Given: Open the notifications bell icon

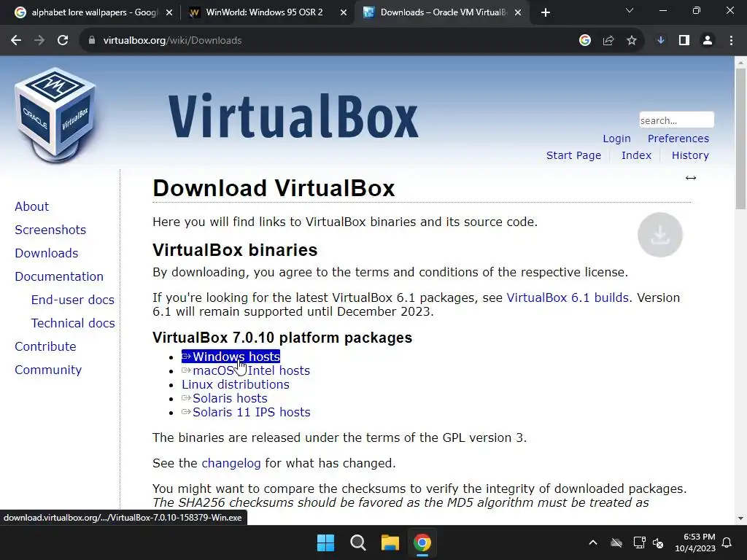Looking at the screenshot, I should point(727,542).
